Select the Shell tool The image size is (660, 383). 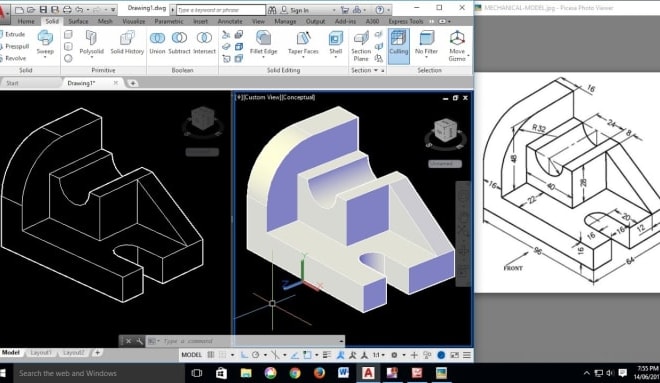(x=335, y=43)
